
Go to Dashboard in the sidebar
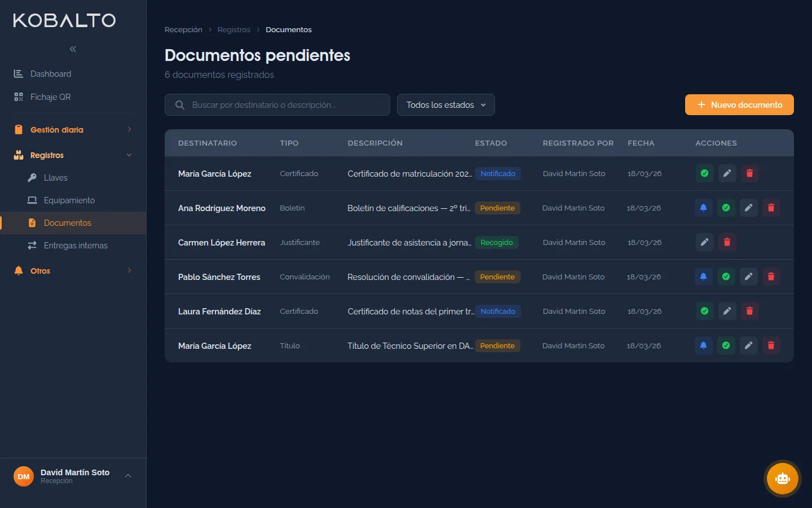73,74
